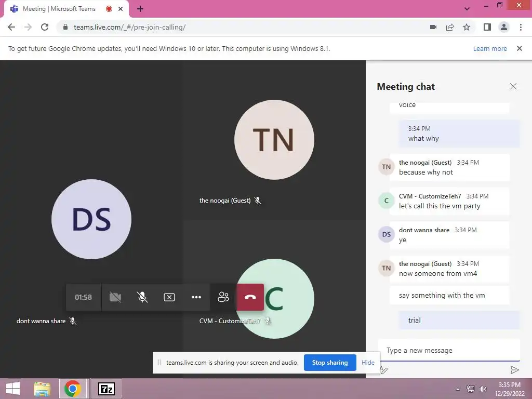Close the Microsoft Teams tab

[121, 9]
